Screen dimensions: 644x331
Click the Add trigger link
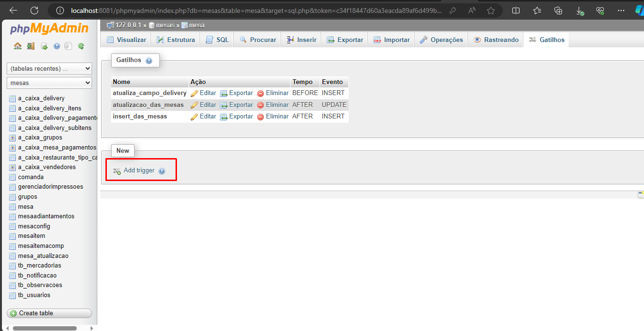click(139, 171)
